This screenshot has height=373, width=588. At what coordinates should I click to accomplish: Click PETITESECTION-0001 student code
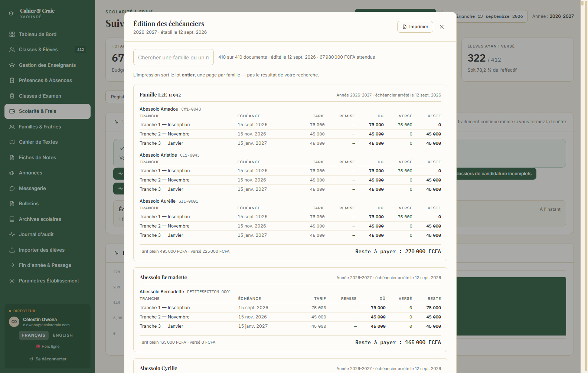click(x=209, y=292)
